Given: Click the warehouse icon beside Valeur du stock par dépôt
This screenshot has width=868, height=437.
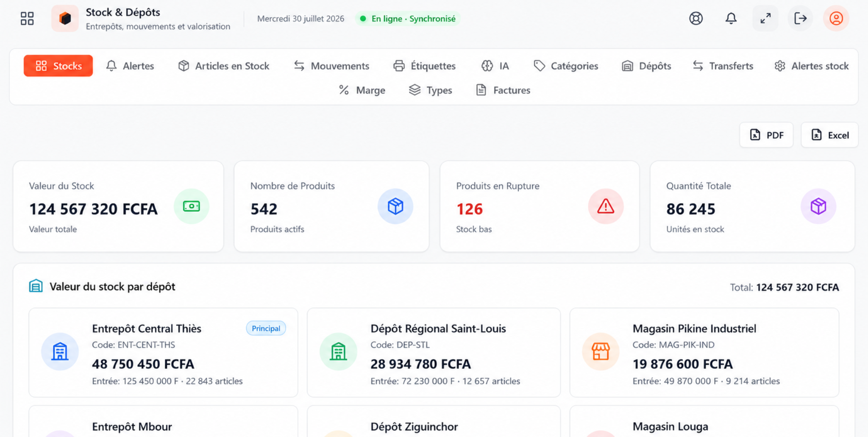Looking at the screenshot, I should click(36, 286).
